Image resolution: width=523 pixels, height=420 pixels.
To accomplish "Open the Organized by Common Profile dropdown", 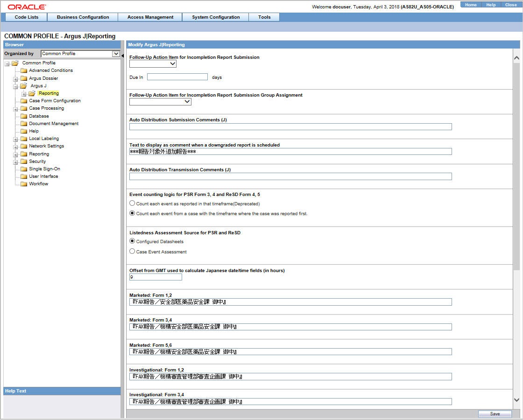I will click(116, 54).
